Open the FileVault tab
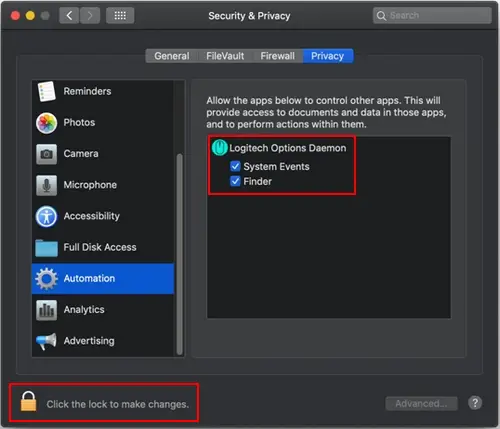 pos(225,56)
